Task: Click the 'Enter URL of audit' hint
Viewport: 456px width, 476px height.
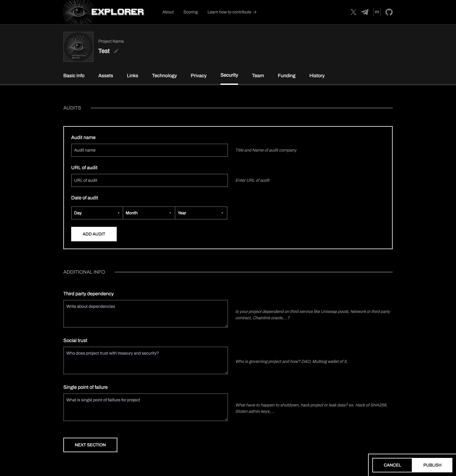Action: pyautogui.click(x=252, y=180)
